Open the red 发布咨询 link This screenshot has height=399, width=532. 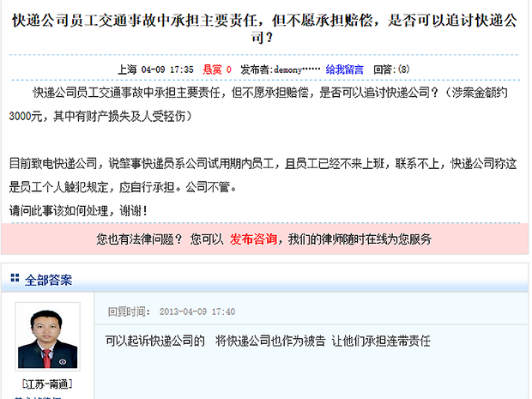pos(253,239)
